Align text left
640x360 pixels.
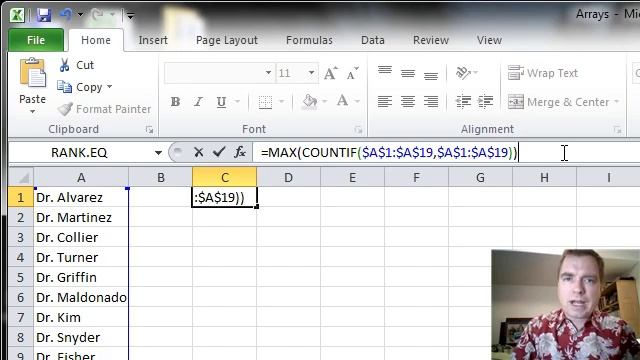[x=384, y=101]
